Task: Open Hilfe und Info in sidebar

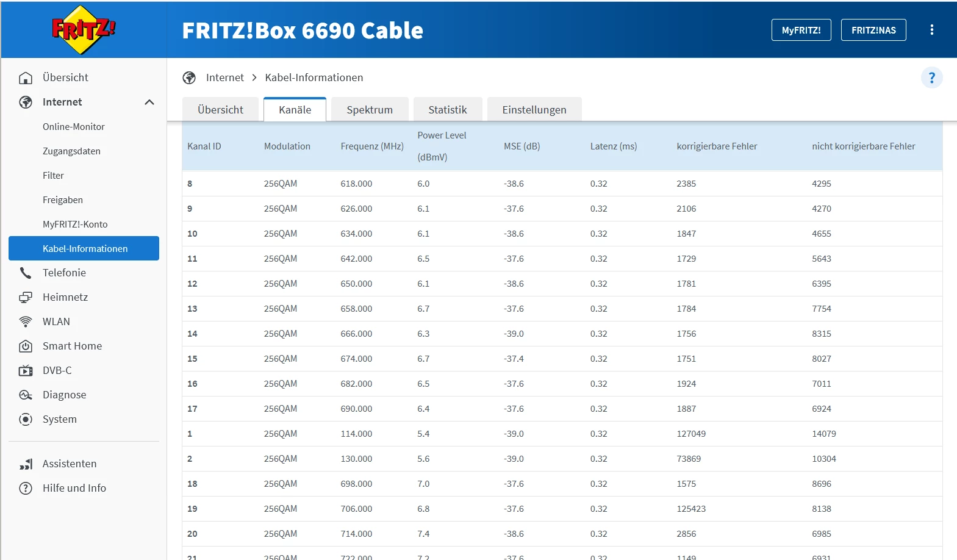Action: [74, 488]
